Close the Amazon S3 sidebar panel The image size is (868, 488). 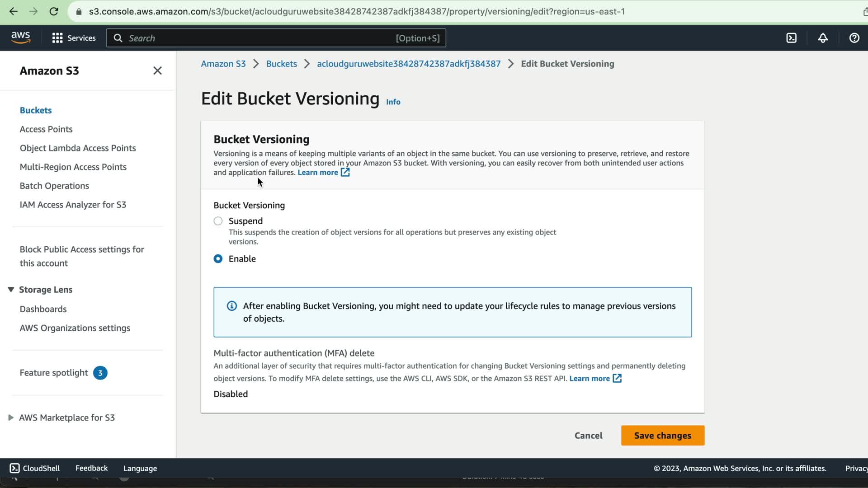pos(157,70)
